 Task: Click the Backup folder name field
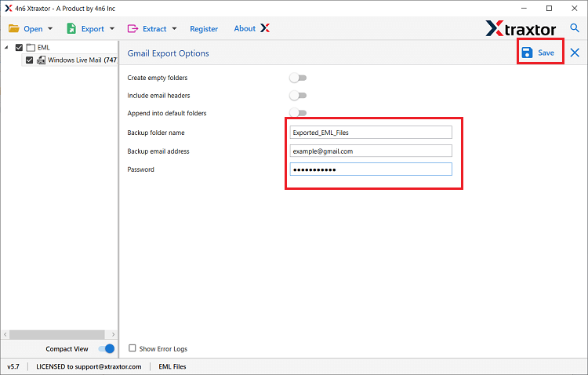pos(371,133)
